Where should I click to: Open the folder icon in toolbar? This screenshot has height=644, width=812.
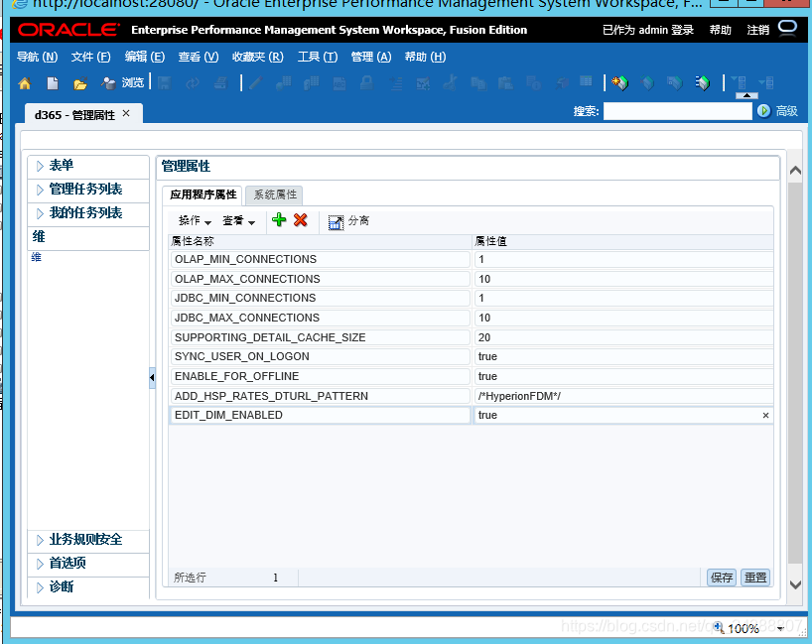click(x=79, y=83)
